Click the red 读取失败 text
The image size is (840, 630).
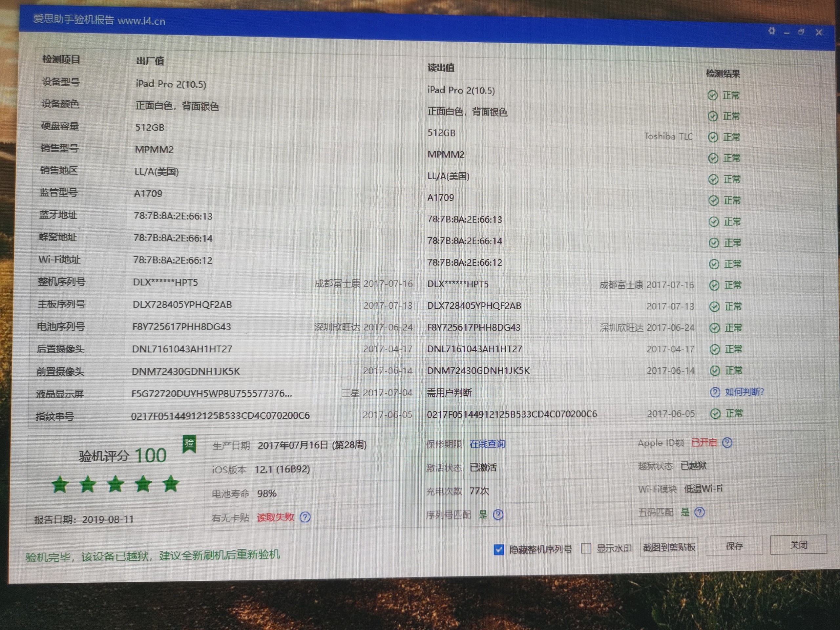pos(275,517)
